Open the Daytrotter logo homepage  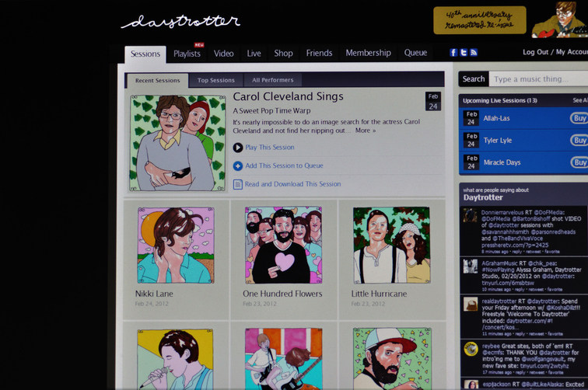[180, 21]
